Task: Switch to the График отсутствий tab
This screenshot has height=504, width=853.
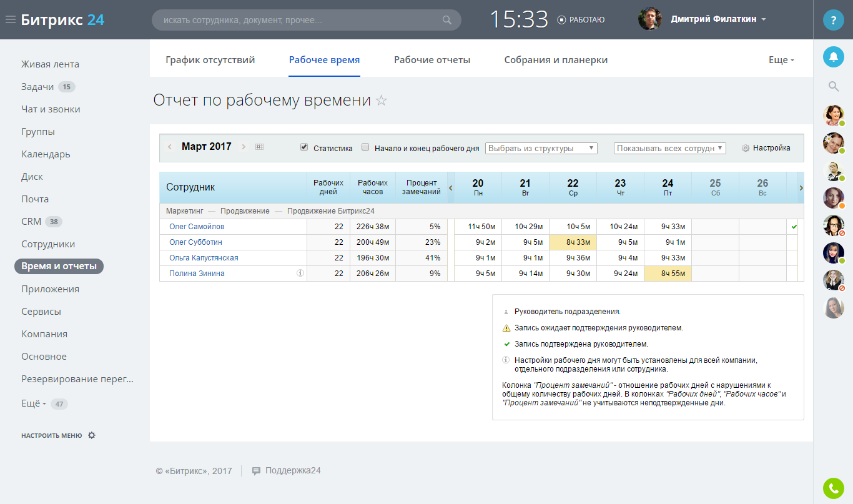Action: pos(210,60)
